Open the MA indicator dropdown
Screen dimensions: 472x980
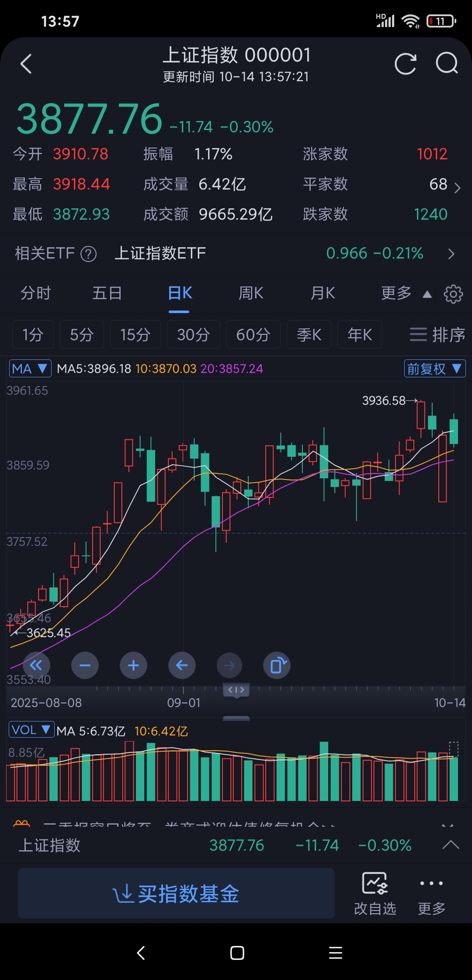30,369
